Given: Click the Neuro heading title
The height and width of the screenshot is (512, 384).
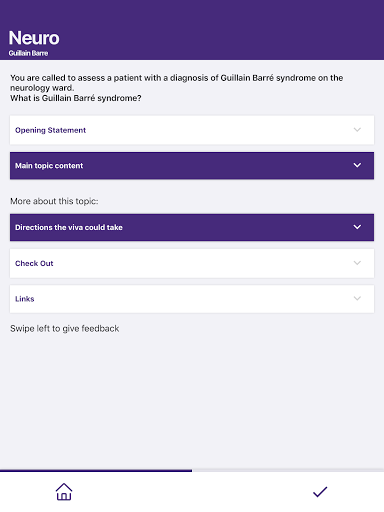Looking at the screenshot, I should pyautogui.click(x=34, y=38).
